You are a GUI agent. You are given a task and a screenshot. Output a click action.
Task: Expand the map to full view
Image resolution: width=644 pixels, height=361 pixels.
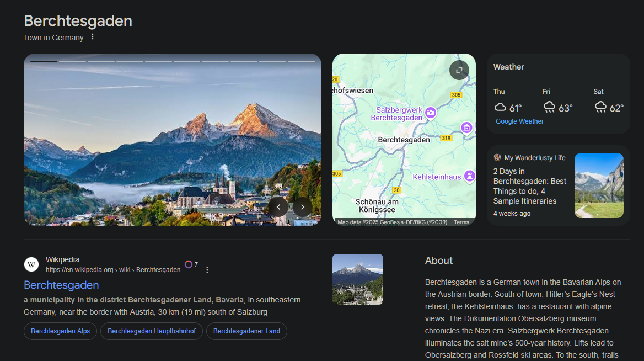459,70
